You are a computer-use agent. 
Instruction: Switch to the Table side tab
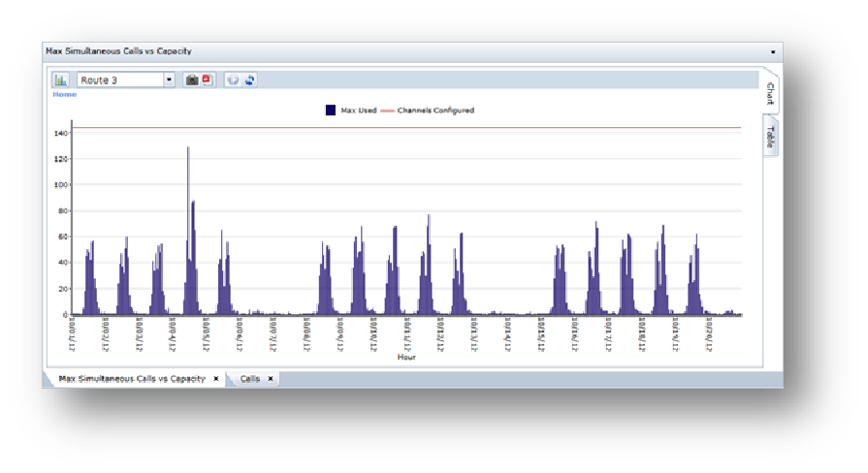(x=770, y=136)
